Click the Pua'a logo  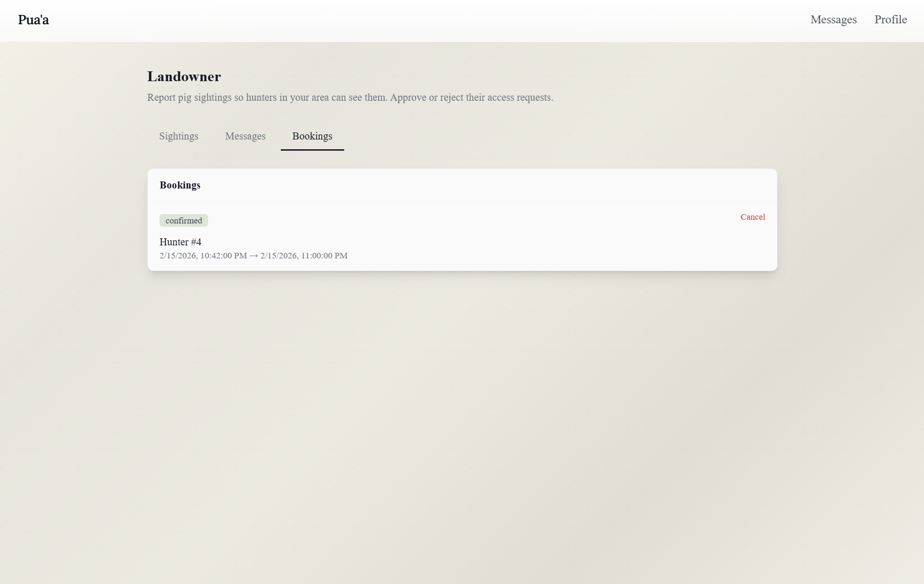(x=34, y=20)
